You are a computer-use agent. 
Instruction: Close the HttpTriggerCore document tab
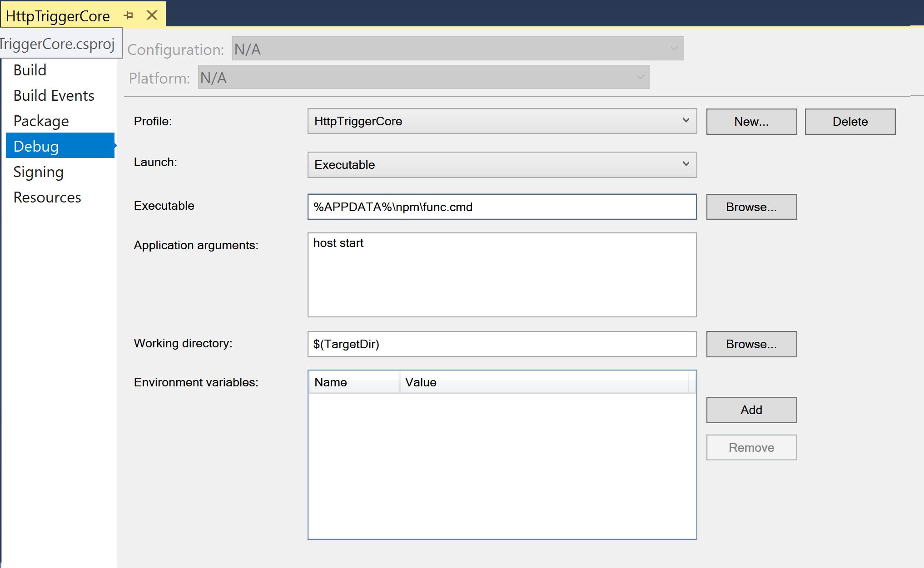152,15
